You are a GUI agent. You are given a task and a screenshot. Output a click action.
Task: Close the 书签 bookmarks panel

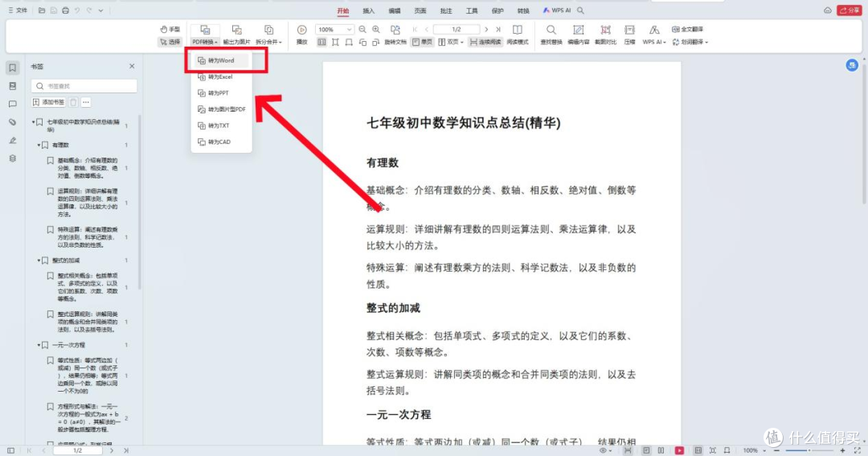(x=132, y=66)
